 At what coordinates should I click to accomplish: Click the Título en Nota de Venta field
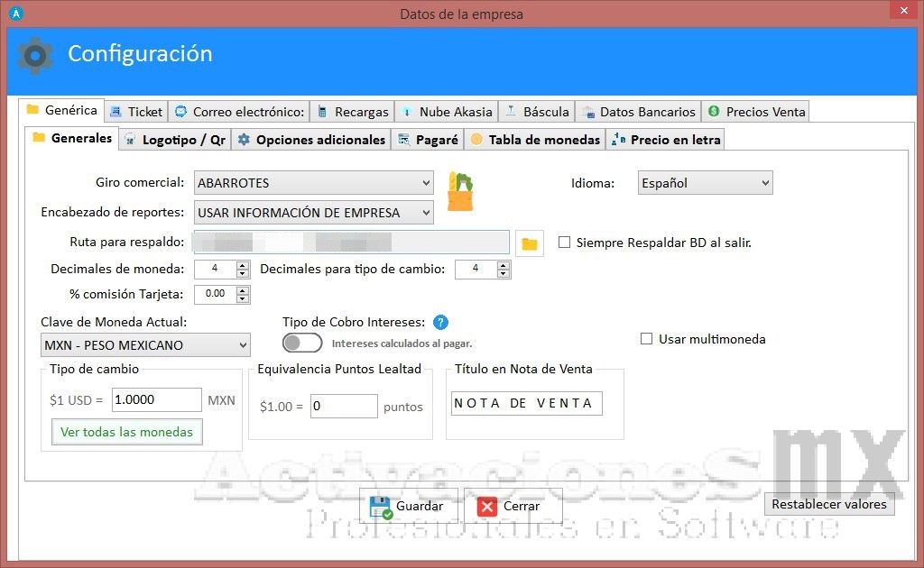point(526,403)
